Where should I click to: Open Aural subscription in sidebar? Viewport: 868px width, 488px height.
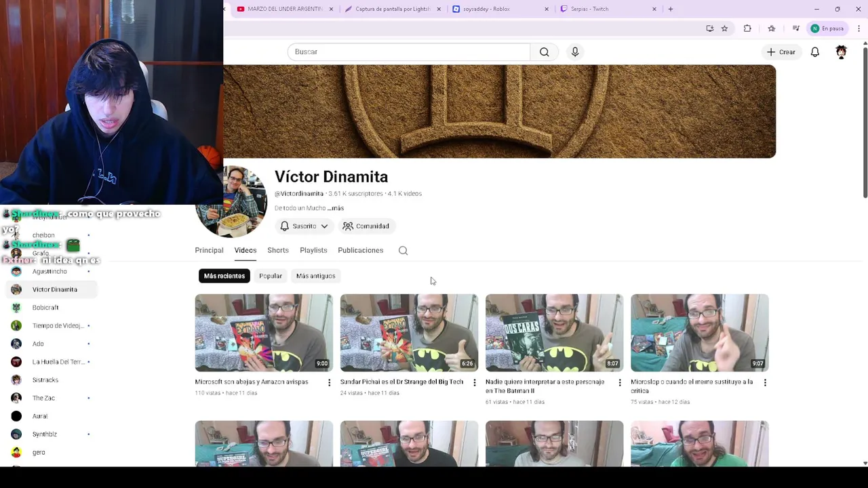(x=52, y=416)
